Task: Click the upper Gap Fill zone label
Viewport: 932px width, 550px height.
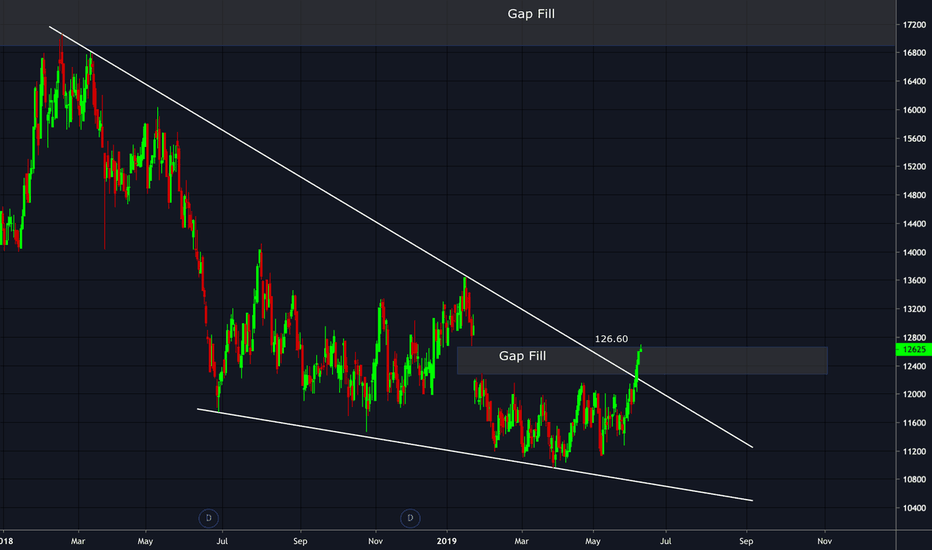Action: tap(531, 14)
